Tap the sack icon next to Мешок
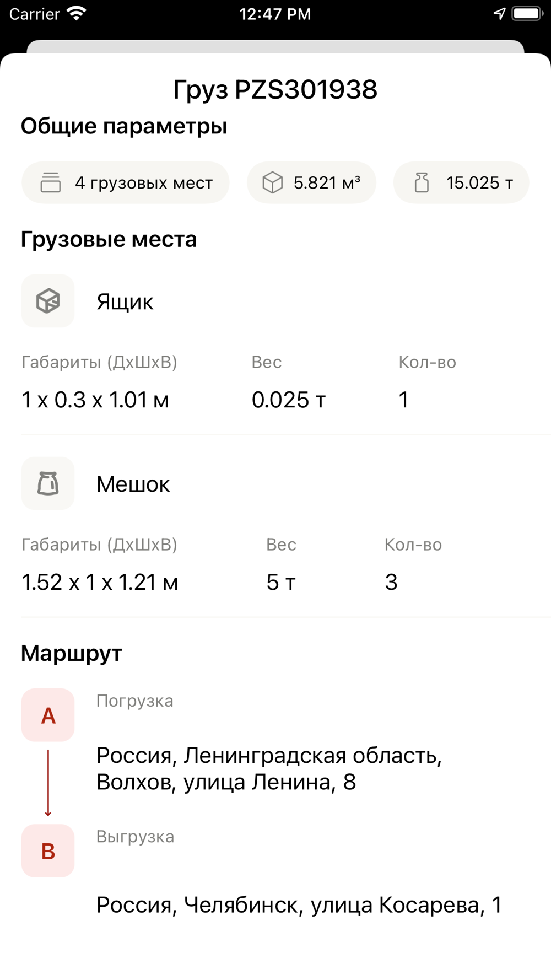Viewport: 551px width, 980px height. click(x=48, y=483)
